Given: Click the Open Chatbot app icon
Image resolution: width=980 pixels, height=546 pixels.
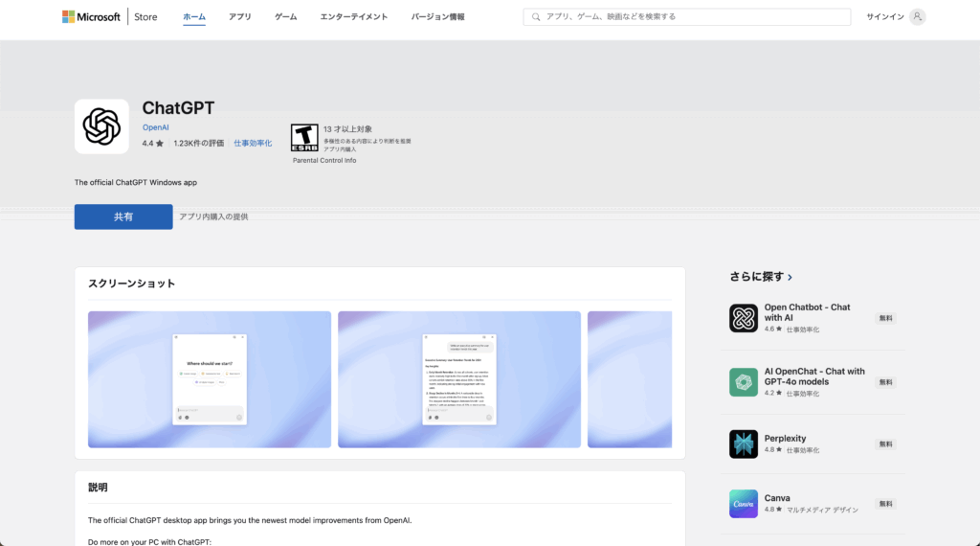Looking at the screenshot, I should [743, 318].
